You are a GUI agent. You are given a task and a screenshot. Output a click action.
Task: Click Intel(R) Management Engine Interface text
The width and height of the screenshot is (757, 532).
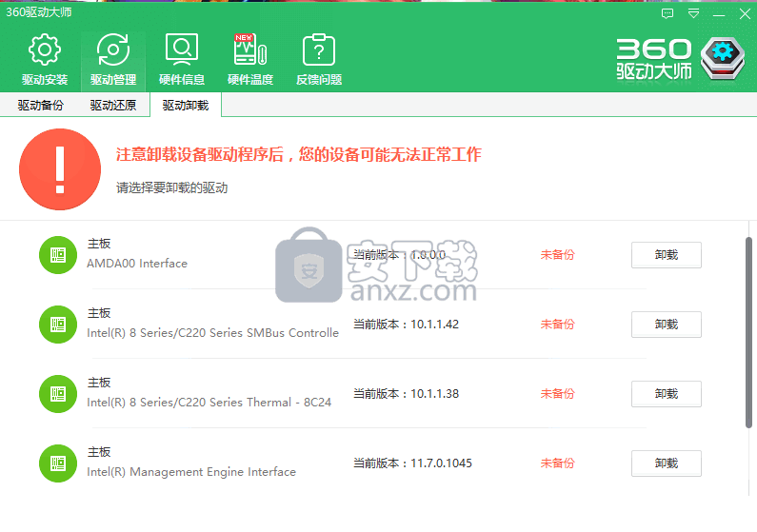pos(191,472)
